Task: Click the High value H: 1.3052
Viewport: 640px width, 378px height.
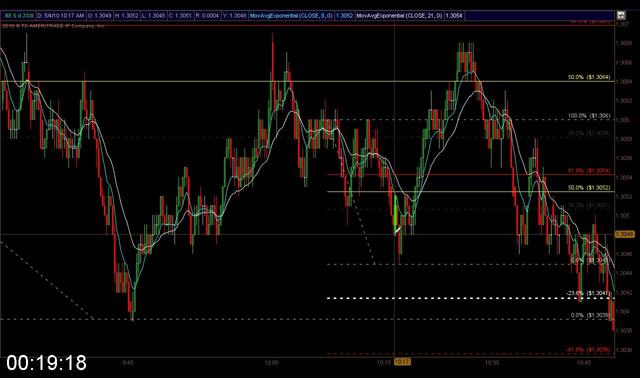Action: coord(127,16)
